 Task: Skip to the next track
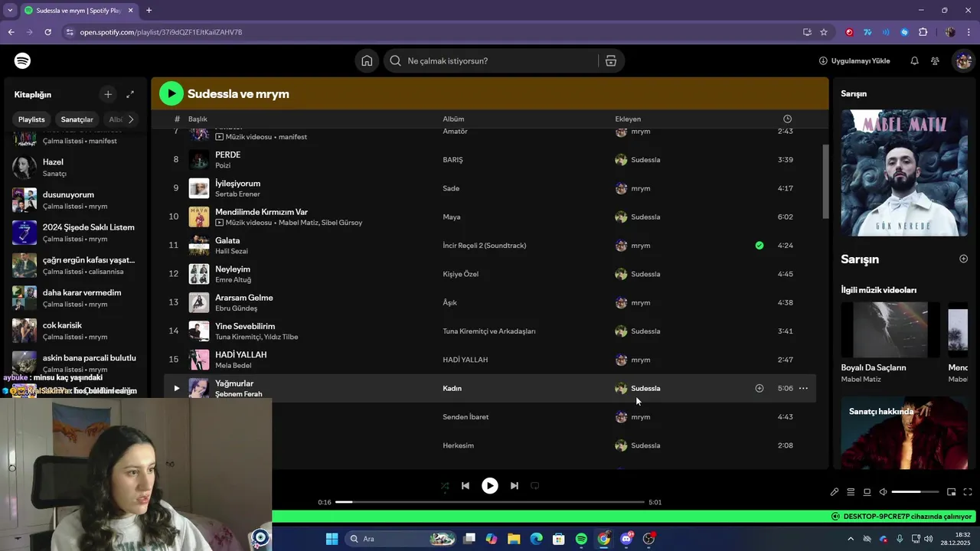[x=514, y=485]
